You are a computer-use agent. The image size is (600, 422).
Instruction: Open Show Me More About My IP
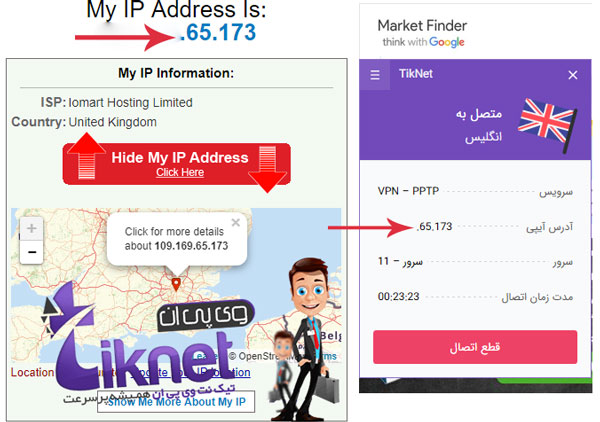176,402
